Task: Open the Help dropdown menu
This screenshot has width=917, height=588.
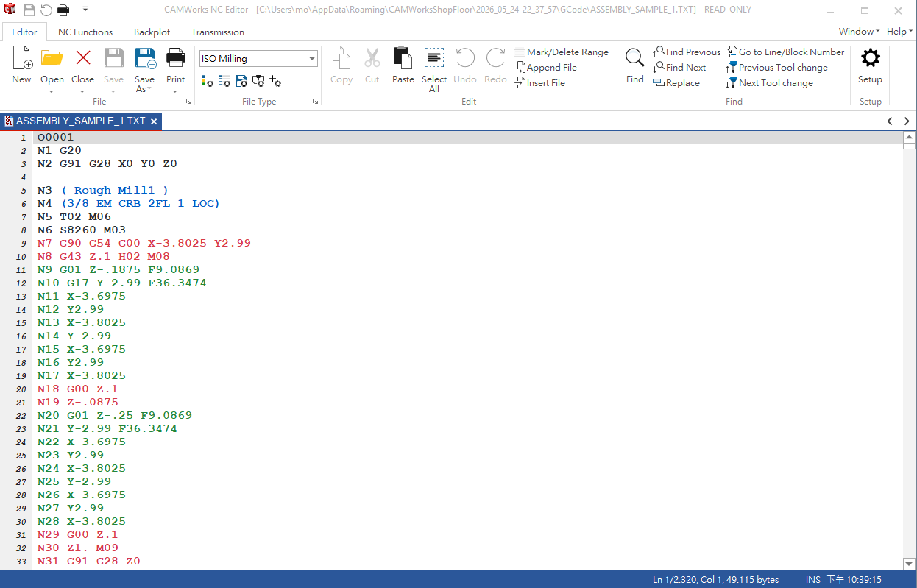Action: point(899,32)
